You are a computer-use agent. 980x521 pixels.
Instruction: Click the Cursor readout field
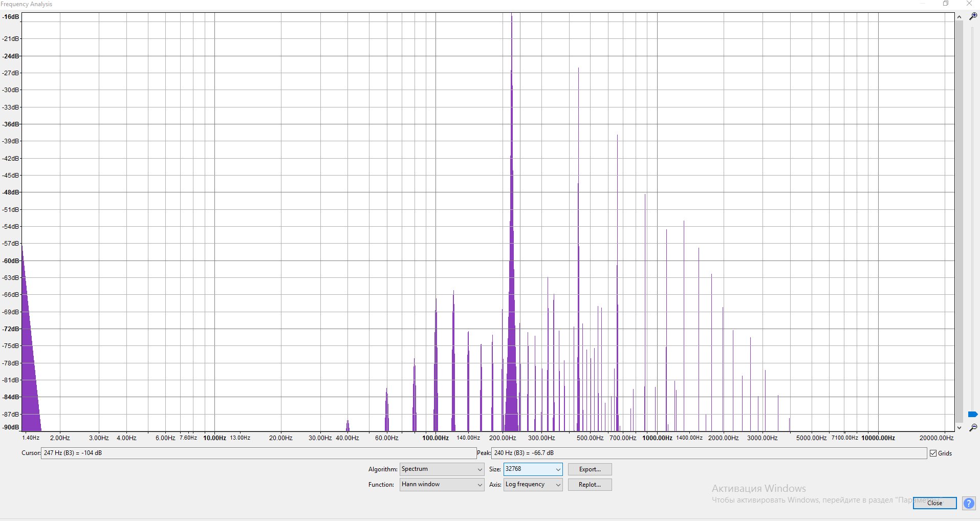pos(258,453)
